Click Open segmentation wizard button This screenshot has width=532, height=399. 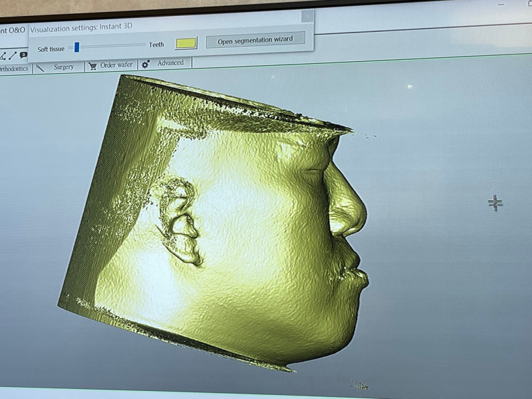pyautogui.click(x=255, y=40)
